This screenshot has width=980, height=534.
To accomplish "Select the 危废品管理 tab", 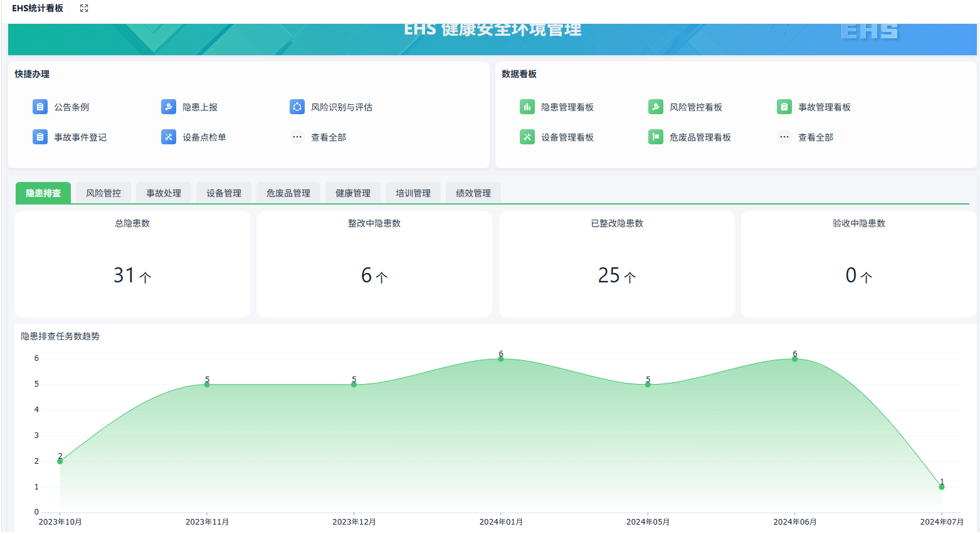I will pyautogui.click(x=288, y=193).
